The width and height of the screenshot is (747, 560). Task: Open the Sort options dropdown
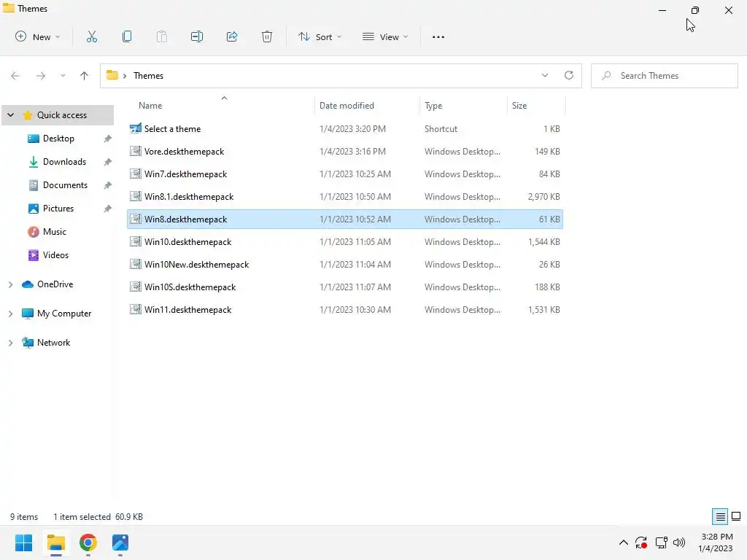[320, 36]
